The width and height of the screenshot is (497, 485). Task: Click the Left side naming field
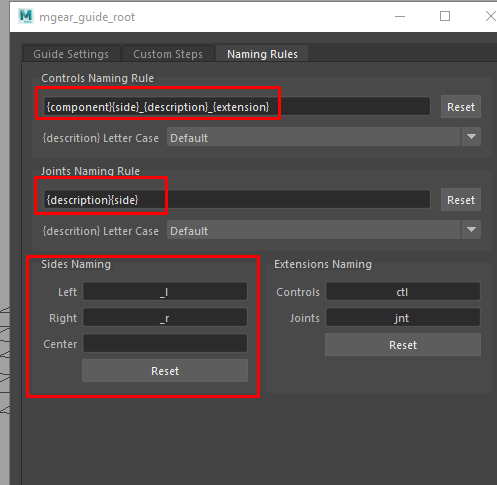(x=165, y=292)
